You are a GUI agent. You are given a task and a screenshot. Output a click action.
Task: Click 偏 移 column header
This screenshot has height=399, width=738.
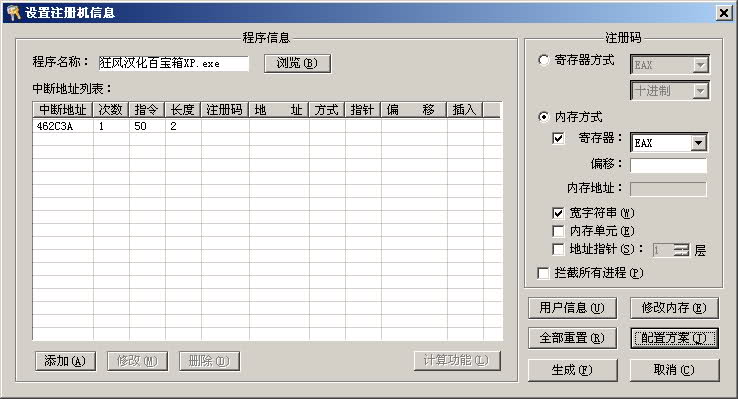[413, 110]
